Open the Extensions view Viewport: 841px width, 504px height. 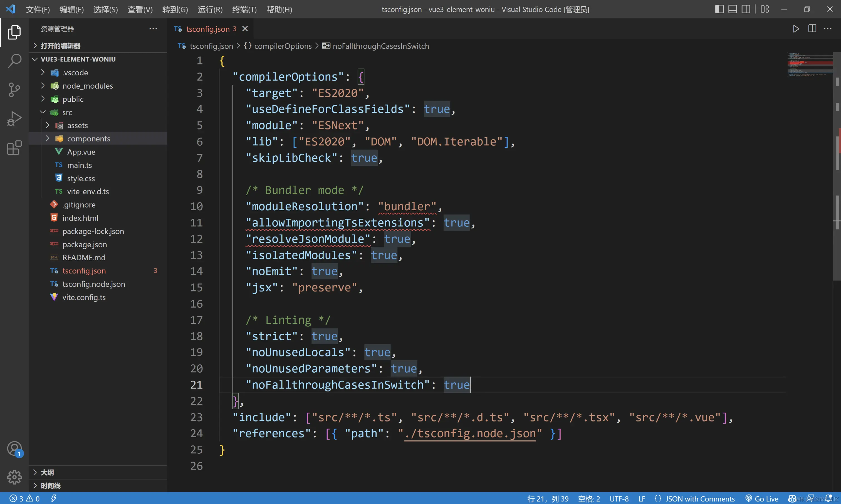pos(14,148)
